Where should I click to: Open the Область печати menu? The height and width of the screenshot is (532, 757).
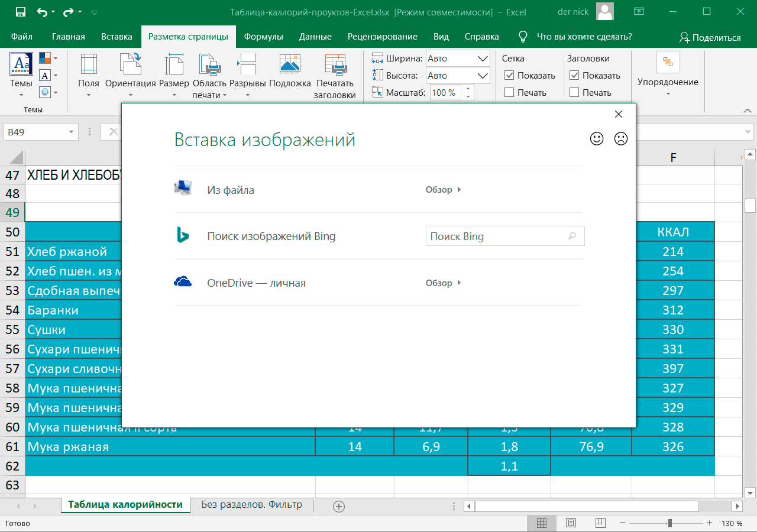click(x=209, y=76)
